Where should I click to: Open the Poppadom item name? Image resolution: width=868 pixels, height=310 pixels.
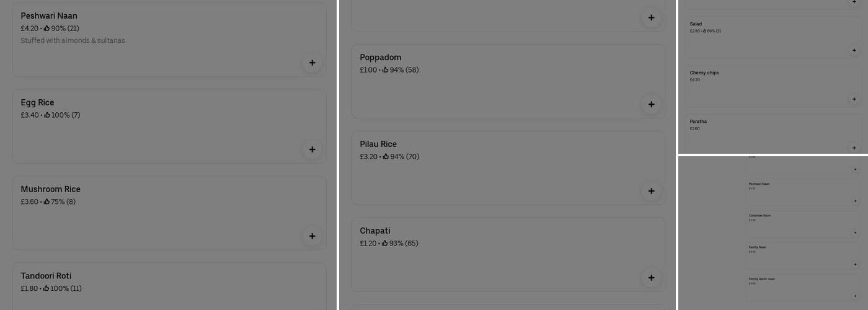tap(380, 57)
